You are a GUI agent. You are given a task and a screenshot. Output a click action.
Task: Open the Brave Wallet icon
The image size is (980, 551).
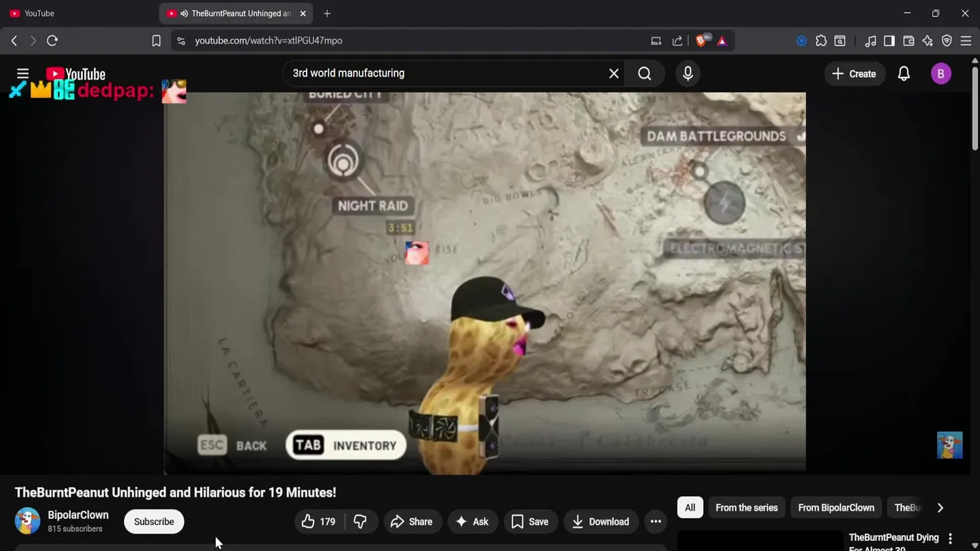click(909, 41)
